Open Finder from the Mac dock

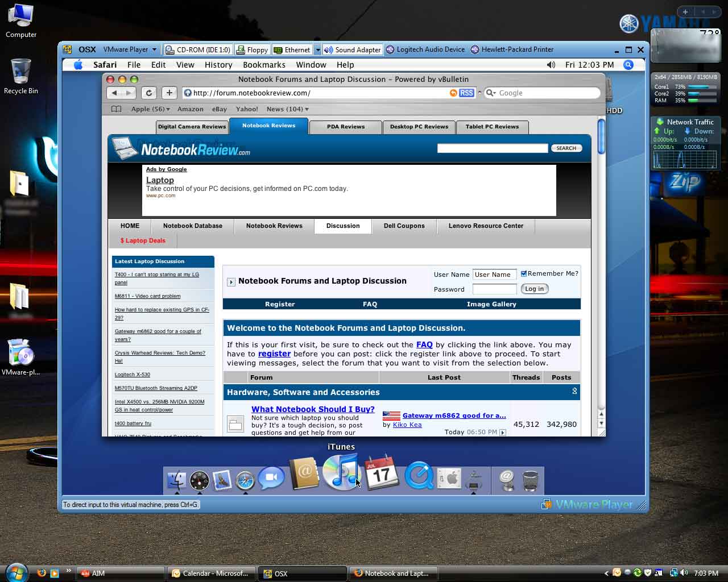[177, 480]
